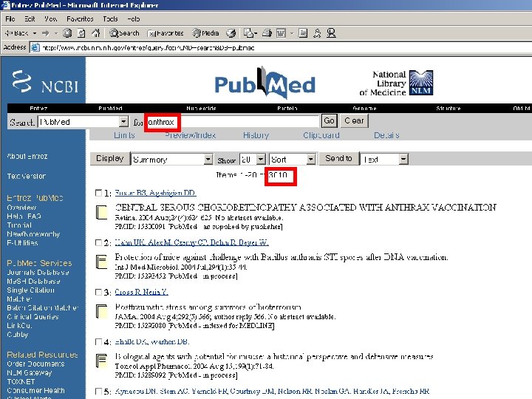Open the Edit menu
The image size is (532, 399).
[x=30, y=19]
